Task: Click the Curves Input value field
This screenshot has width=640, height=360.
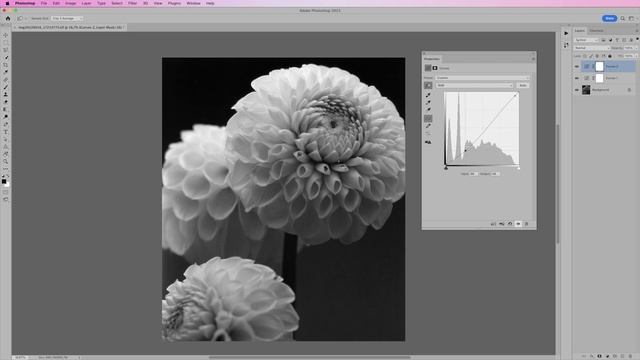Action: tap(473, 174)
